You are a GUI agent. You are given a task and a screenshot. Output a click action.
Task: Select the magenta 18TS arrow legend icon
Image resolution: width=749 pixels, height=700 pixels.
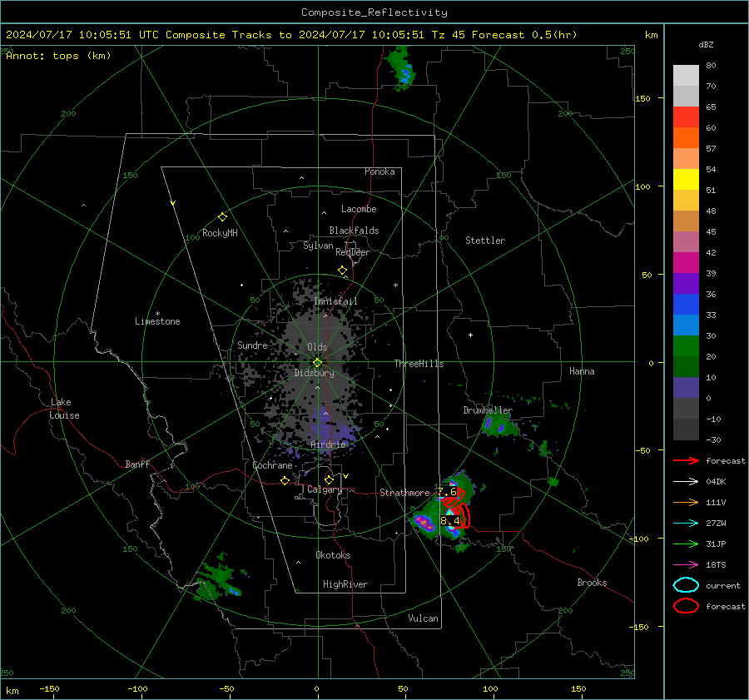coord(686,565)
